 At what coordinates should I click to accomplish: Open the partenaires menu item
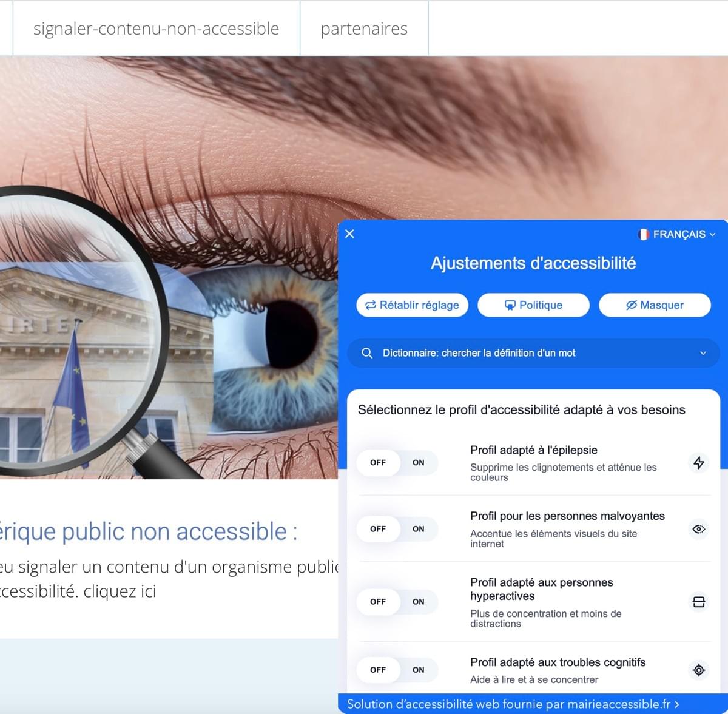pyautogui.click(x=364, y=29)
